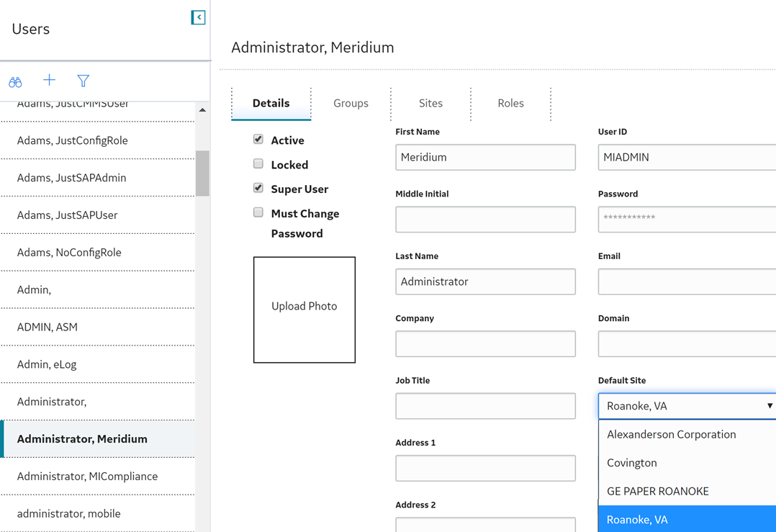The width and height of the screenshot is (776, 532).
Task: Toggle the Locked checkbox
Action: (258, 163)
